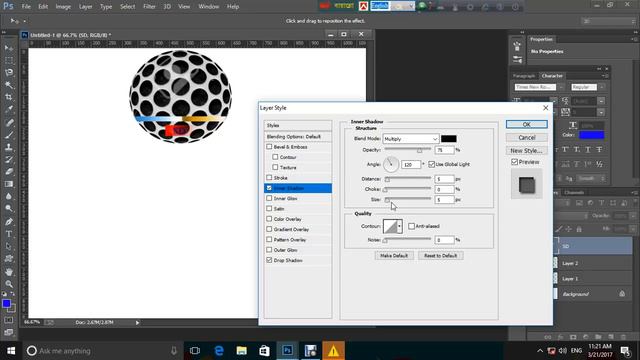Viewport: 640px width, 360px height.
Task: Select the History Brush tool
Action: [x=9, y=159]
